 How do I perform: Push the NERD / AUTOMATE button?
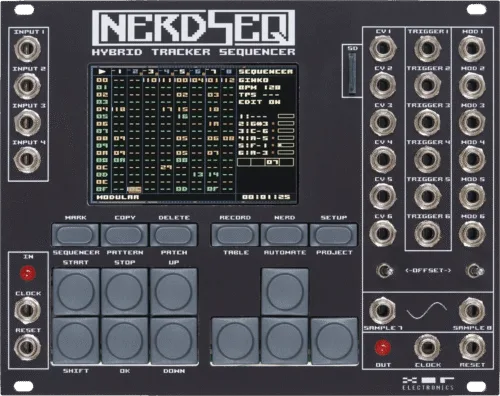coord(284,235)
